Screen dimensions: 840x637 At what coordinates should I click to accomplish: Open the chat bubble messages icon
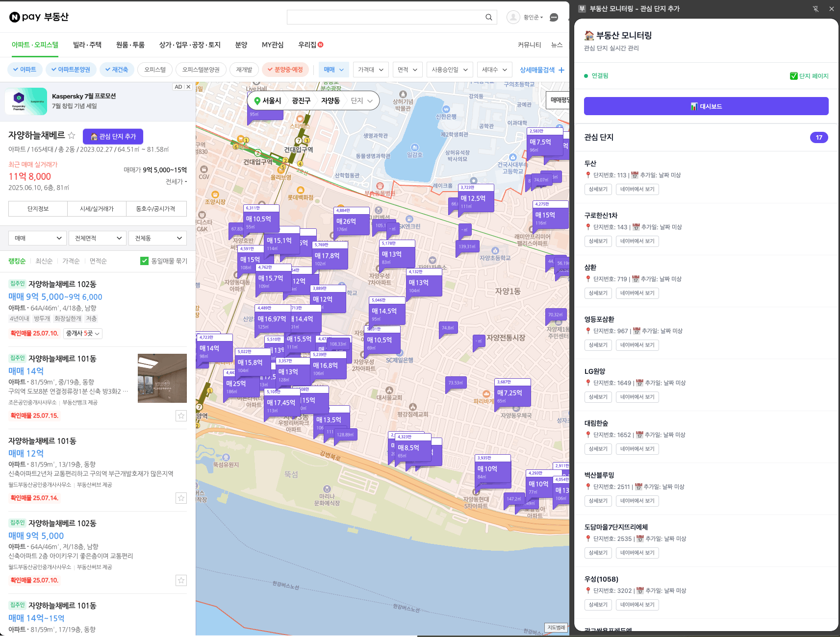pyautogui.click(x=554, y=17)
